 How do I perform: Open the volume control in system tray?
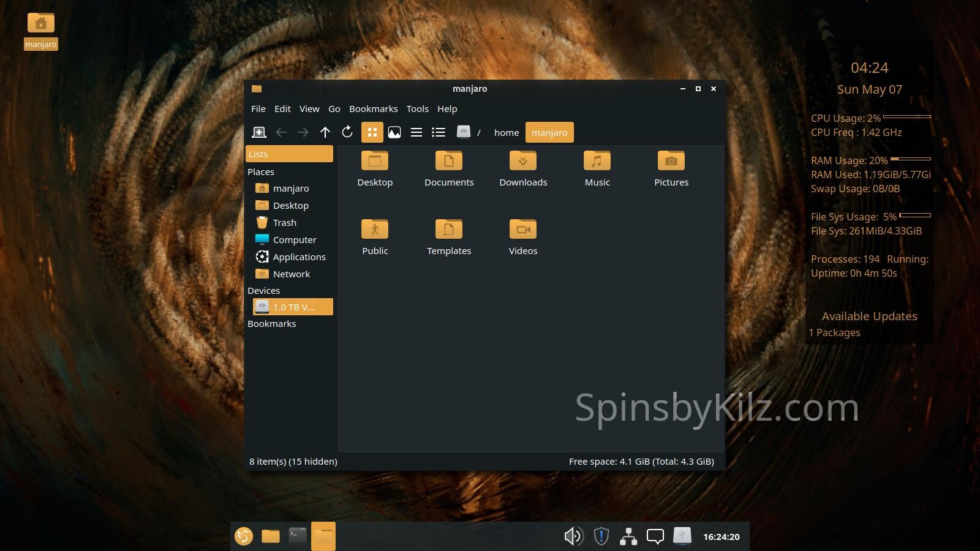573,536
